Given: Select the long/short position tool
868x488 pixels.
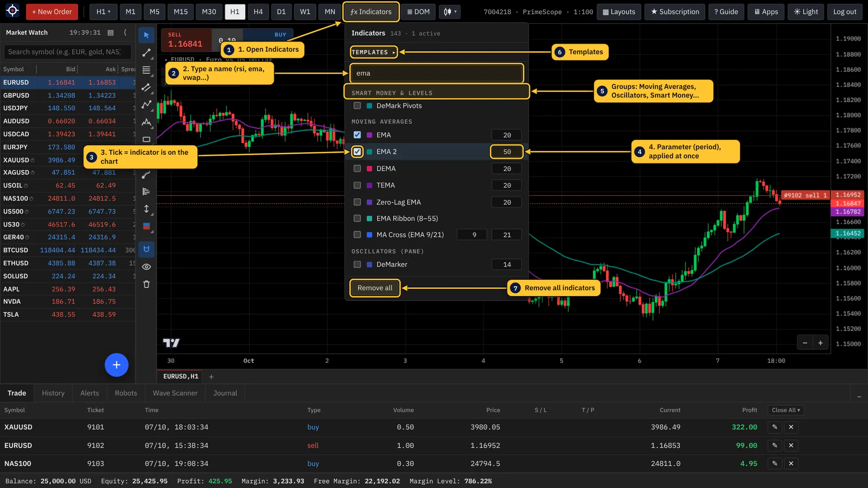Looking at the screenshot, I should click(146, 226).
